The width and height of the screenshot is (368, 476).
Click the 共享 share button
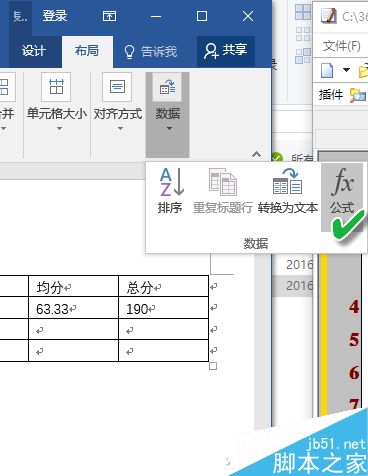(x=226, y=51)
